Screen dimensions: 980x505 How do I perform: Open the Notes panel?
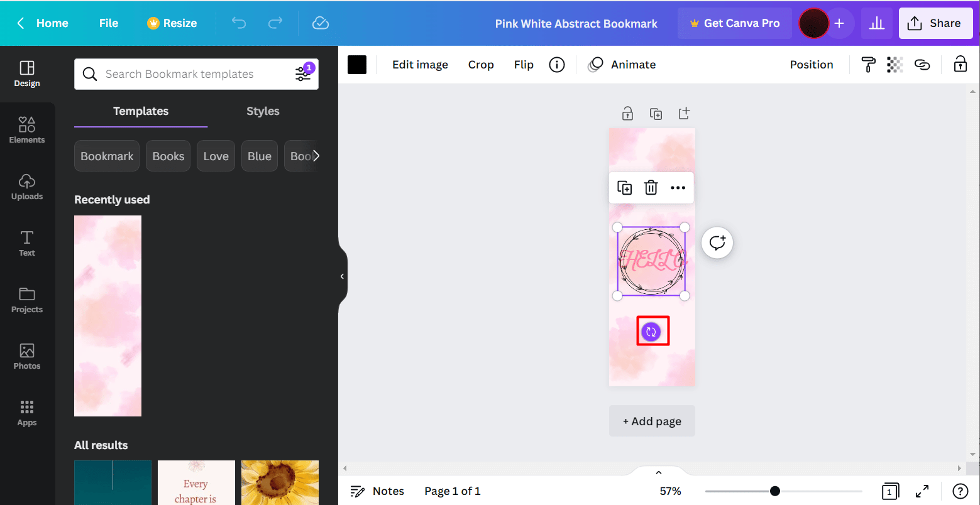point(377,491)
